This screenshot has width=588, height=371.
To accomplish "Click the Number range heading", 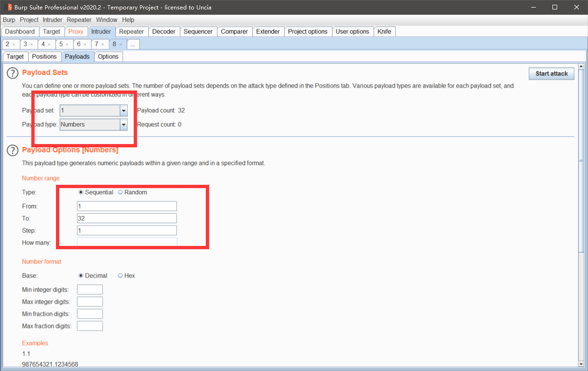I will click(x=41, y=178).
